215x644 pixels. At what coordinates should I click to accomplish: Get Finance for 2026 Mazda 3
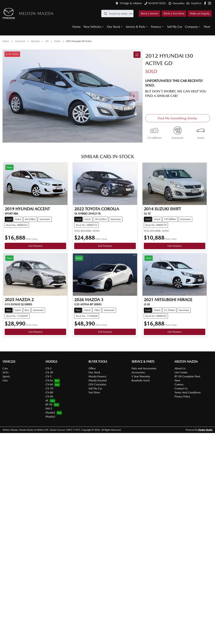pyautogui.click(x=105, y=332)
